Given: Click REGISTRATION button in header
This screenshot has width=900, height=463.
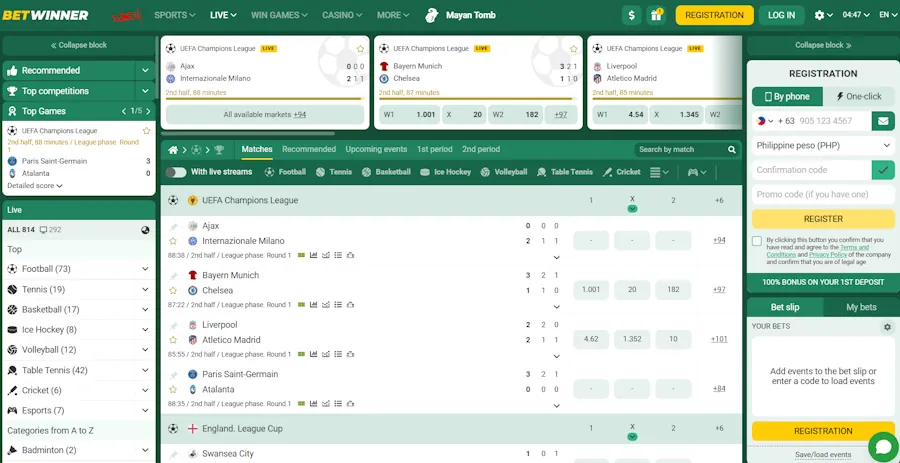Looking at the screenshot, I should [x=715, y=15].
